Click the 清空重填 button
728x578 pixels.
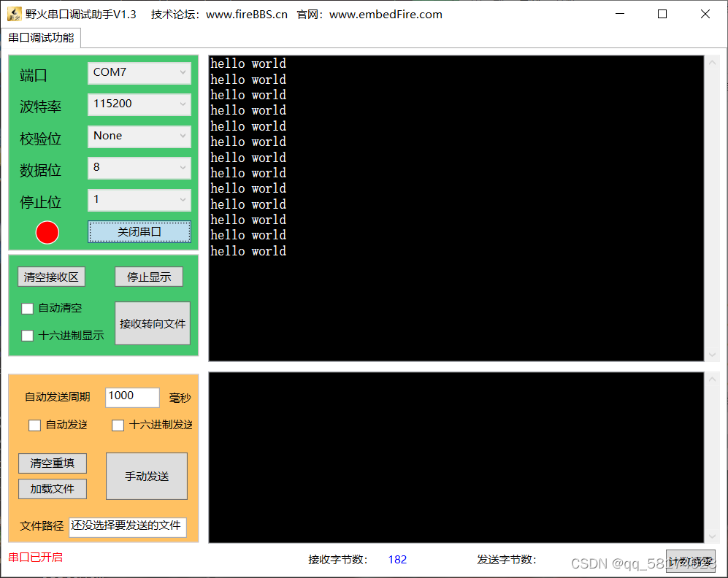[53, 463]
